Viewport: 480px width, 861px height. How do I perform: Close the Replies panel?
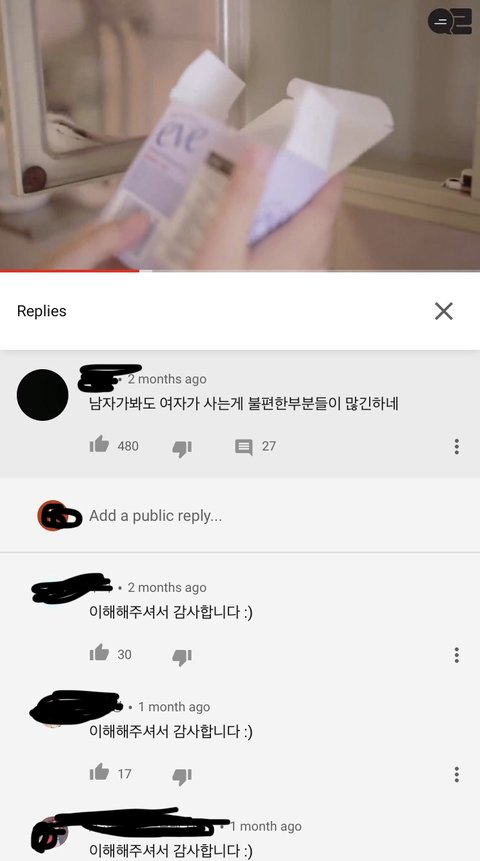point(443,311)
